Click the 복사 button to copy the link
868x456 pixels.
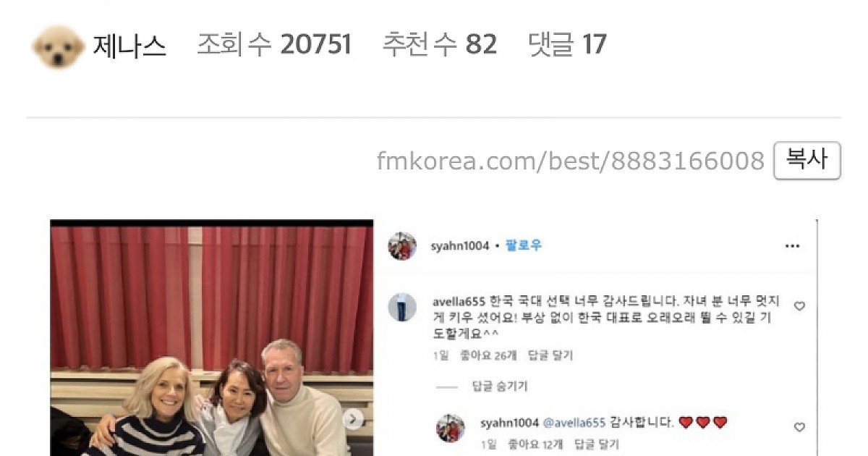pyautogui.click(x=807, y=161)
